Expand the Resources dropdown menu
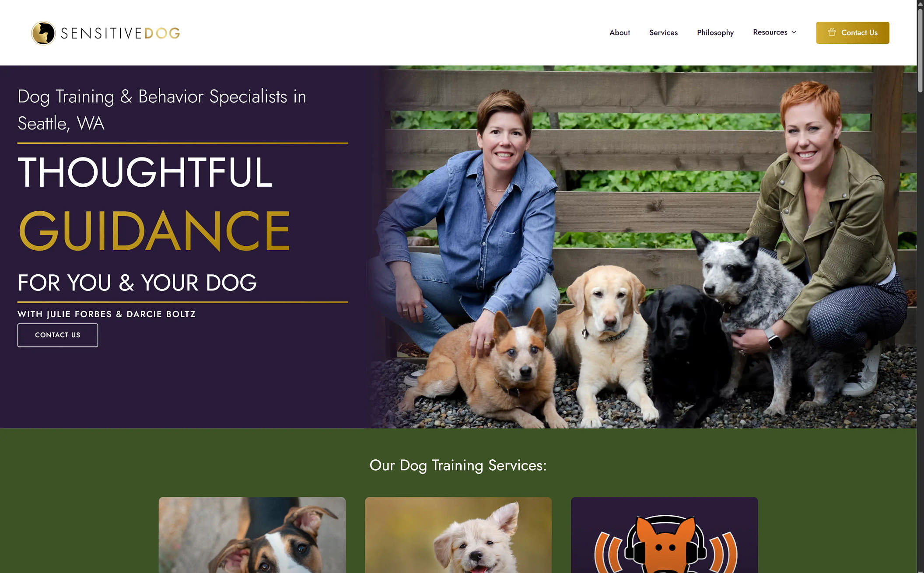This screenshot has width=924, height=573. (x=774, y=32)
